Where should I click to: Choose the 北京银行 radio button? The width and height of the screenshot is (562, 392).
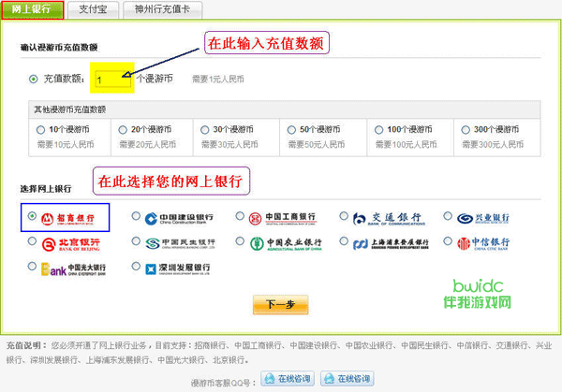click(32, 241)
